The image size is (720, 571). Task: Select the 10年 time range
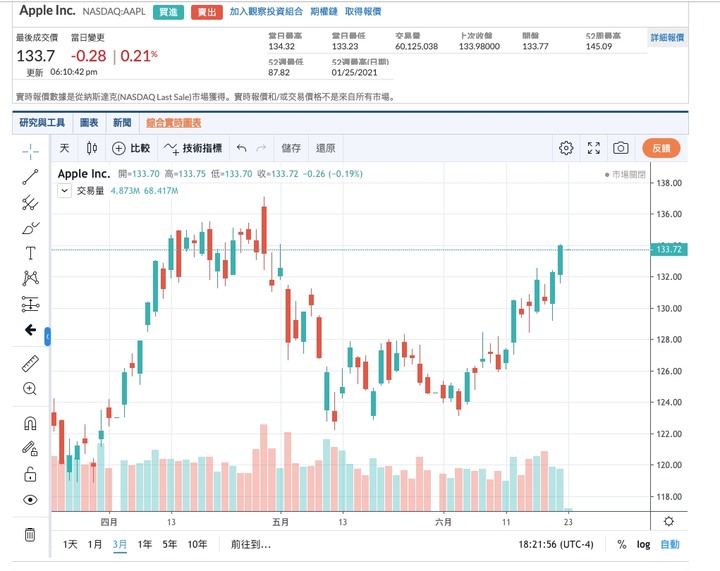197,544
